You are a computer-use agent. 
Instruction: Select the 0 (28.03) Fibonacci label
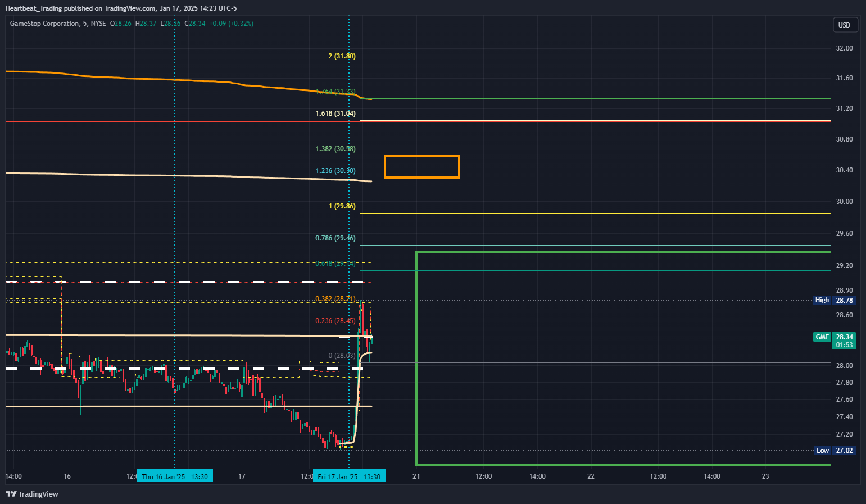pos(342,356)
